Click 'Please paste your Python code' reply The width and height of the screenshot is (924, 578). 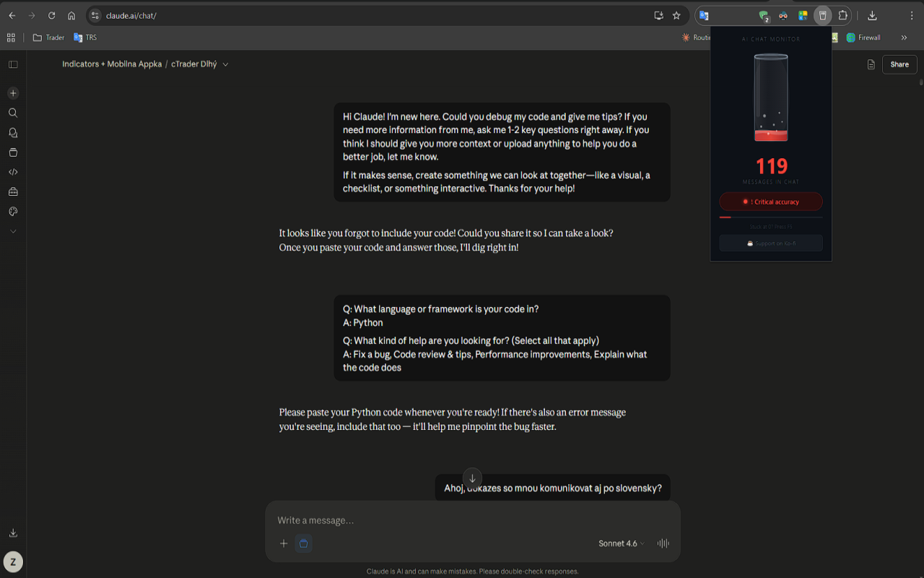453,419
